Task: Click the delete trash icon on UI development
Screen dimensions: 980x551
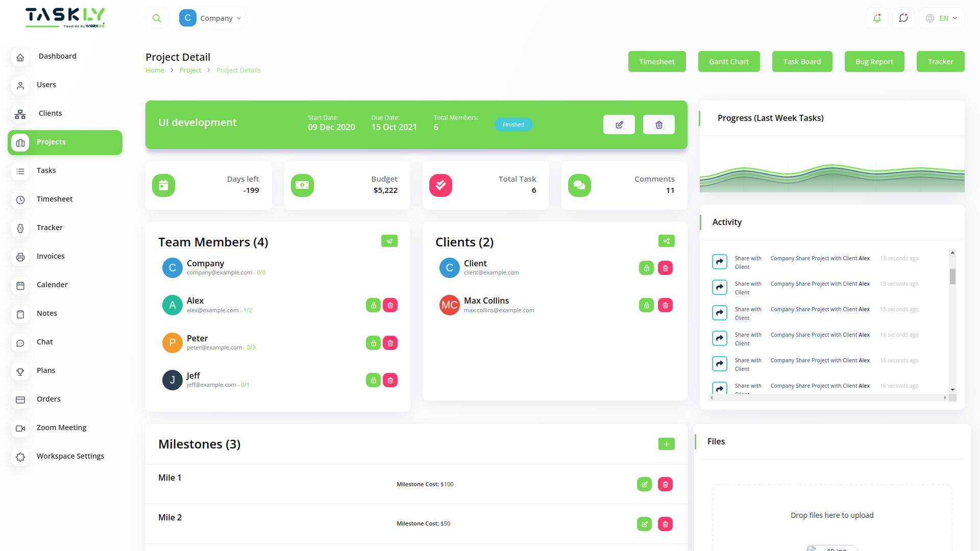Action: (658, 124)
